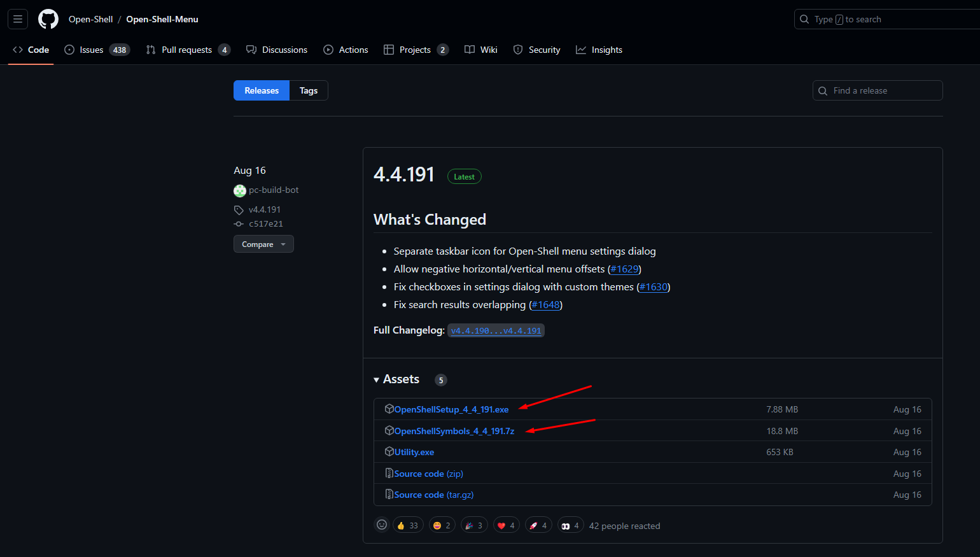Click package icon beside Utility.exe
980x557 pixels.
point(389,451)
